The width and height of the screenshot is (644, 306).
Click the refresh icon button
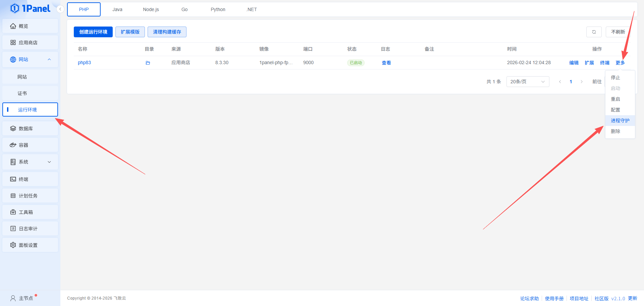pos(594,32)
